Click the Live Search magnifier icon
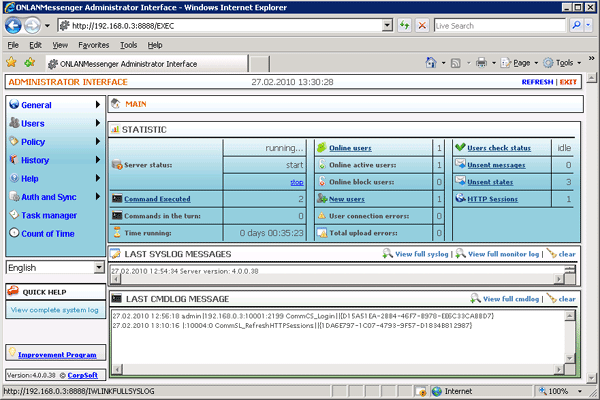 coord(576,26)
